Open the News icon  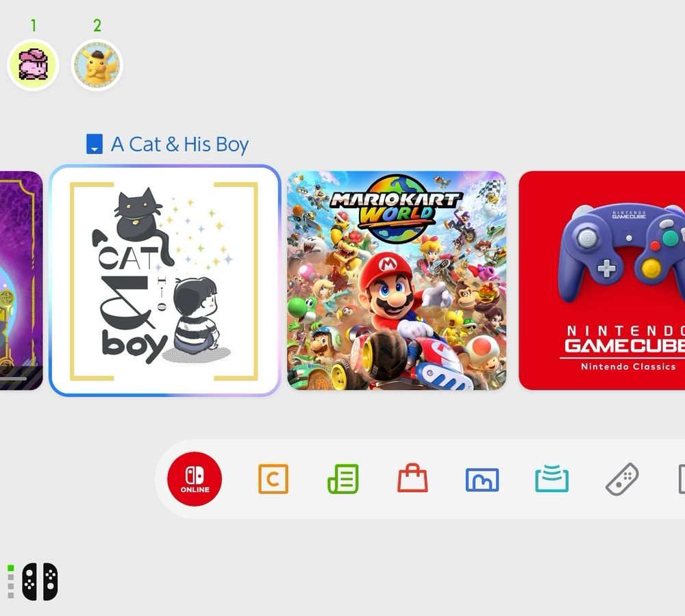343,479
